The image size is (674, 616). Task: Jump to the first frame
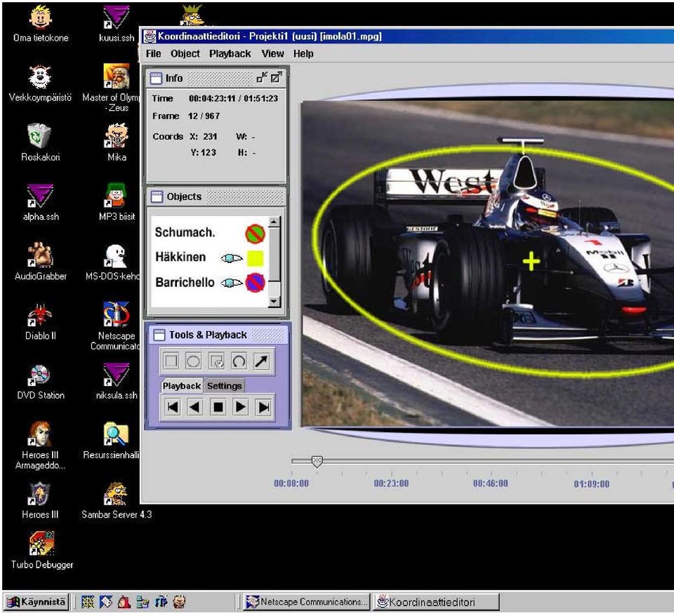(173, 407)
